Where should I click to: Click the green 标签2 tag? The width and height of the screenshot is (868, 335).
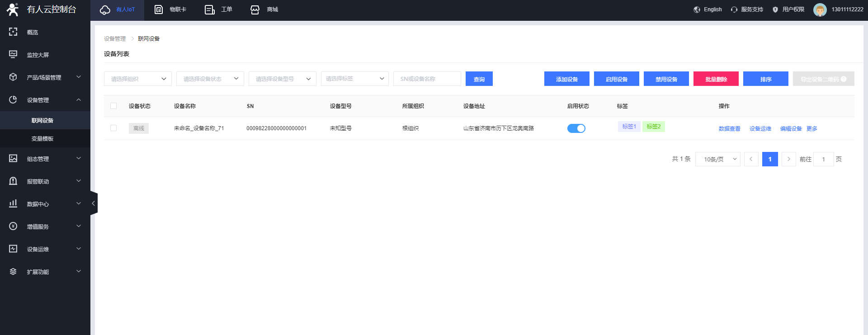point(654,127)
